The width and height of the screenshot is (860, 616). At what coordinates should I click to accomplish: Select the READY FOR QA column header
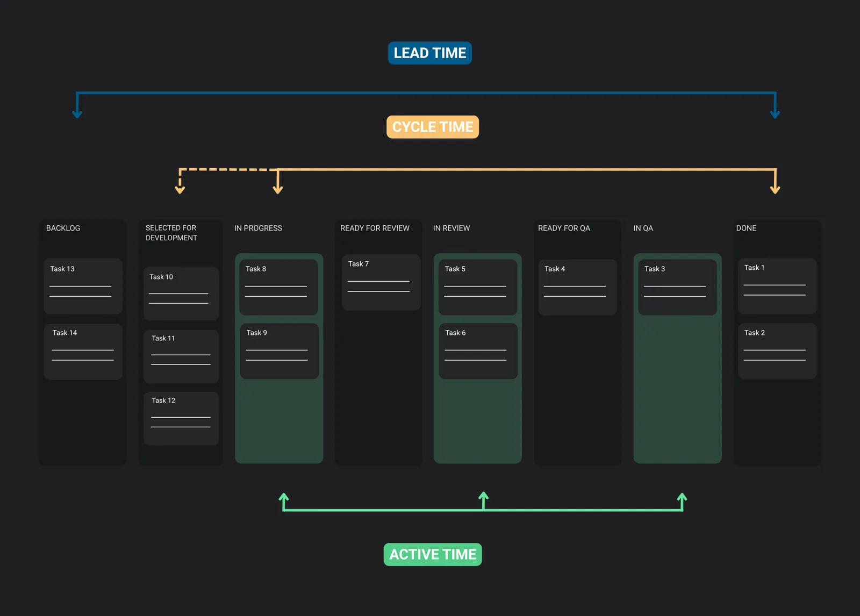tap(564, 228)
